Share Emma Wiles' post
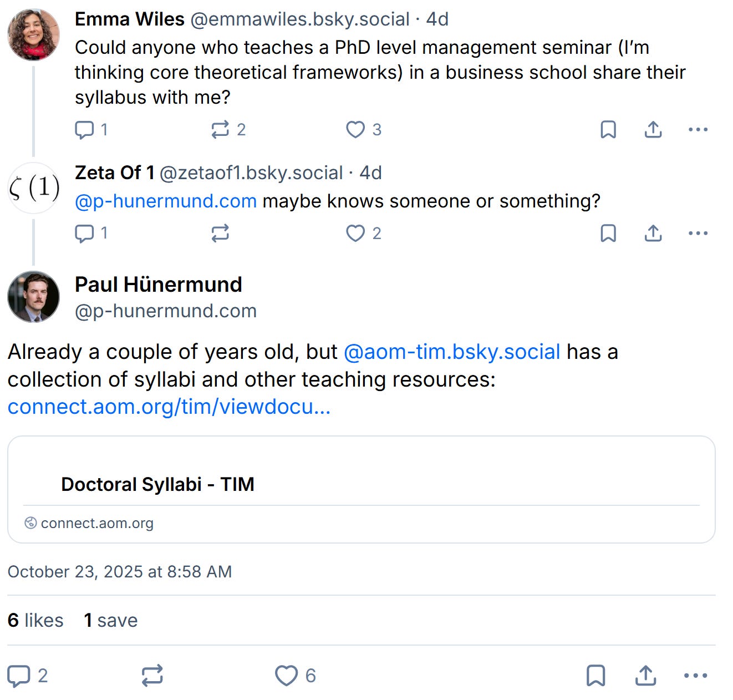Viewport: 733px width, 700px height. 653,130
